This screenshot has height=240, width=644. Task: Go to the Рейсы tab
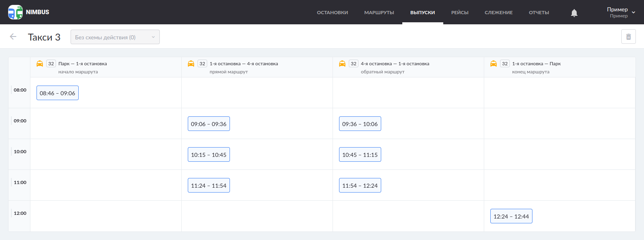[459, 13]
